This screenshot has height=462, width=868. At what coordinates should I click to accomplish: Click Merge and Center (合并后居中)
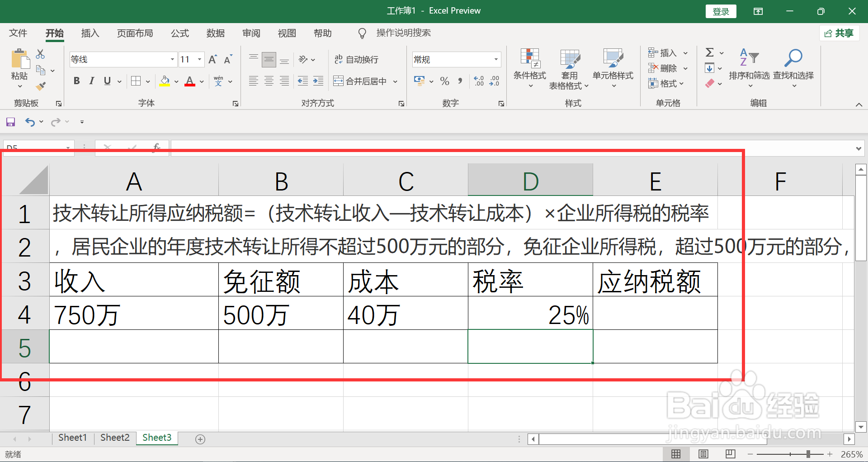tap(362, 81)
